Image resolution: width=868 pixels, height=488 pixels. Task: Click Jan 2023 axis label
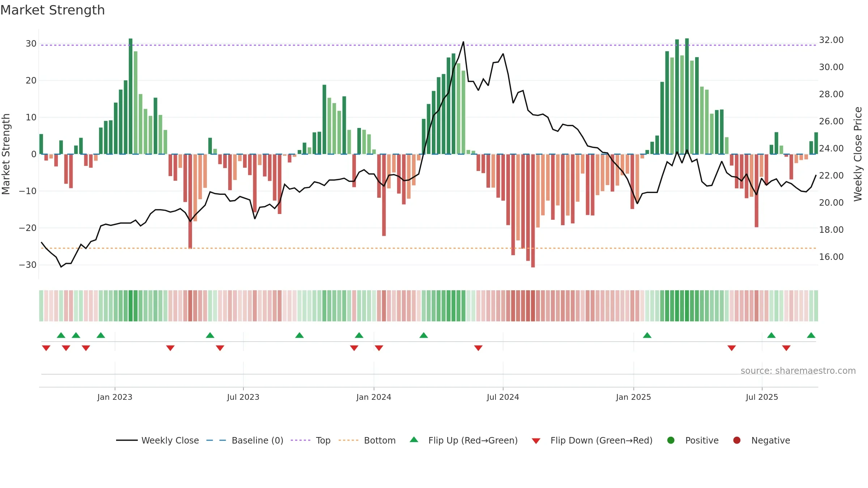click(x=115, y=397)
